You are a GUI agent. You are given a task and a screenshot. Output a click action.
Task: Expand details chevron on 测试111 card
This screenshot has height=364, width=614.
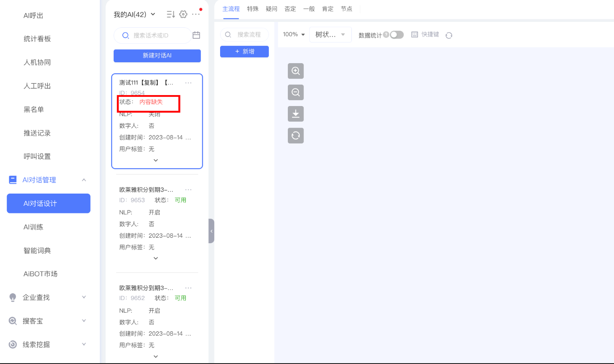pos(156,160)
